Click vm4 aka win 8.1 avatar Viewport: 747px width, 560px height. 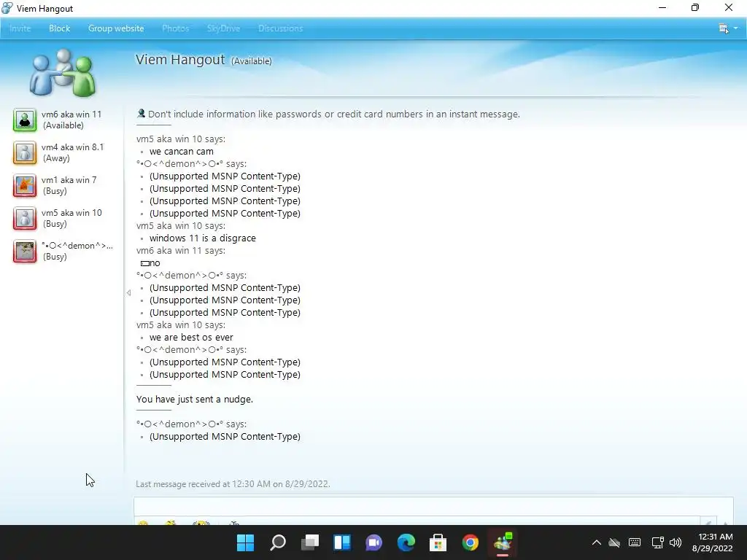pyautogui.click(x=25, y=152)
